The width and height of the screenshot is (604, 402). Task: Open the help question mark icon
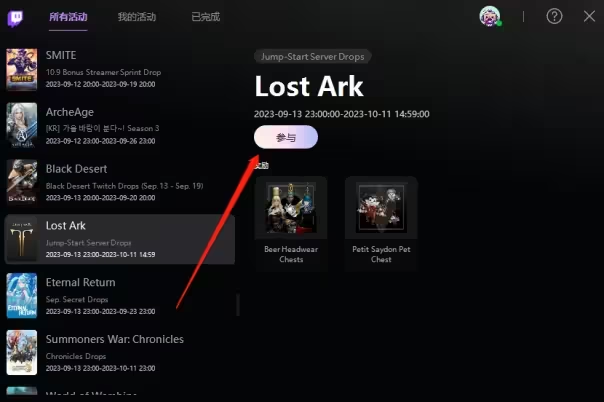[554, 16]
